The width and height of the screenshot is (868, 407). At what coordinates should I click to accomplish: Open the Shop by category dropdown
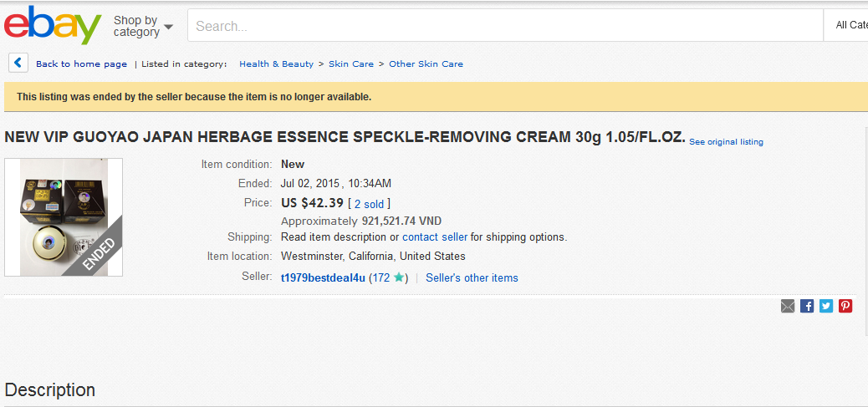point(143,26)
